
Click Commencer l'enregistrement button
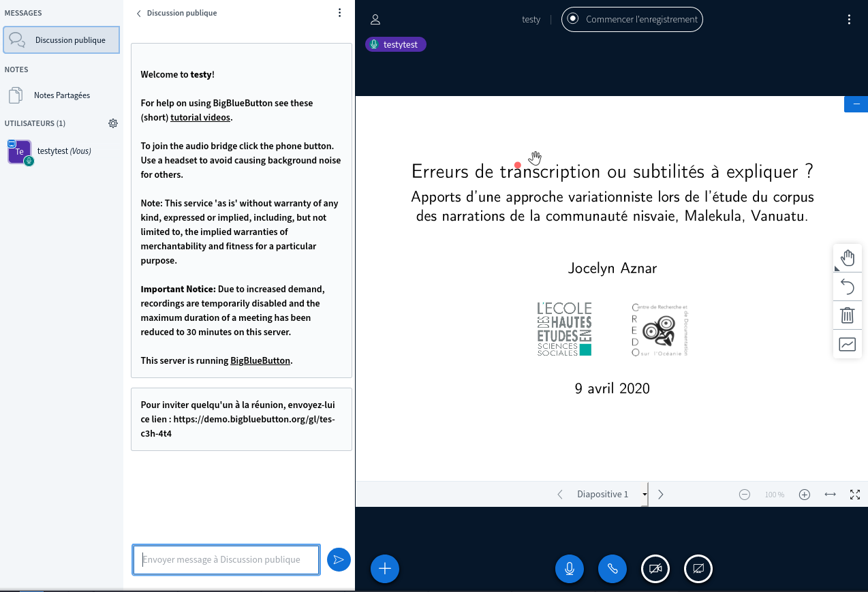(632, 19)
